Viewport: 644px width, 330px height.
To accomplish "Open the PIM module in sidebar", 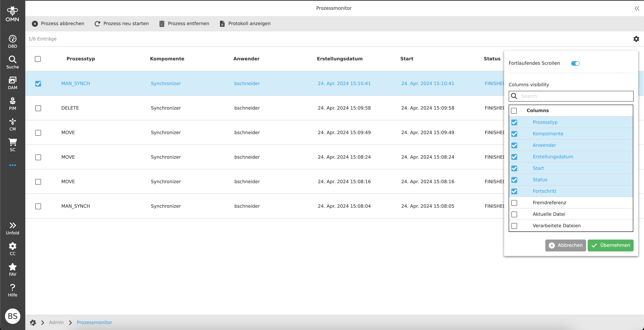I will pyautogui.click(x=12, y=103).
